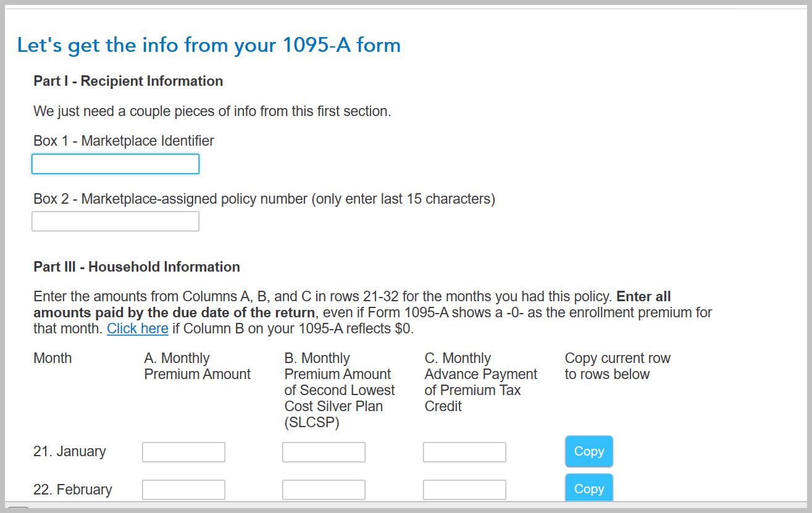Select January SLCSP premium input box
Image resolution: width=812 pixels, height=513 pixels.
pos(324,452)
